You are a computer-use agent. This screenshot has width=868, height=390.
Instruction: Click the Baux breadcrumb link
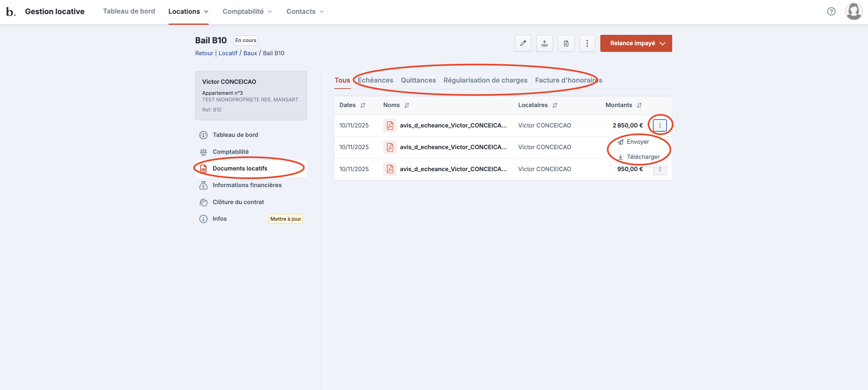(x=250, y=53)
